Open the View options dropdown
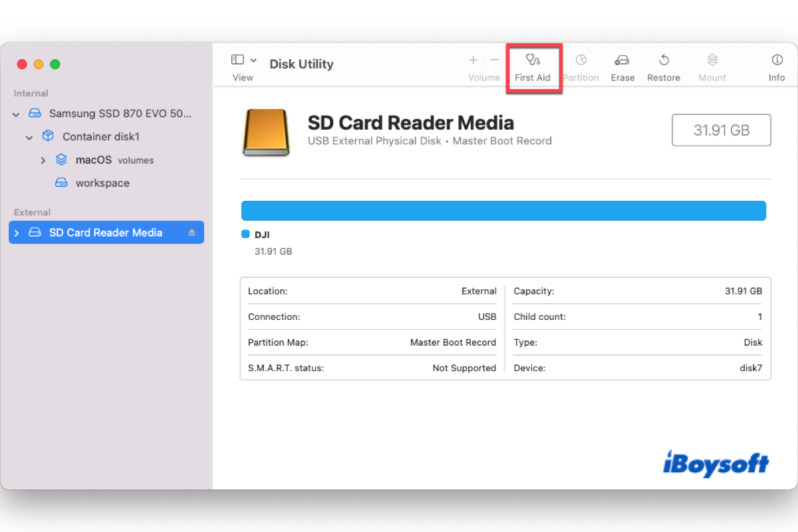 coord(244,60)
